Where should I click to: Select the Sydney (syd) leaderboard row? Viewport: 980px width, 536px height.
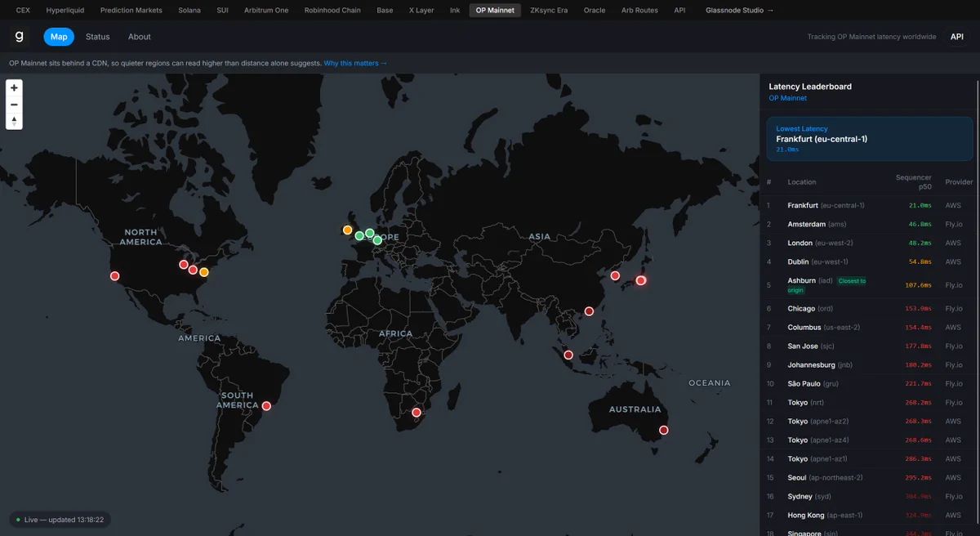tap(870, 496)
